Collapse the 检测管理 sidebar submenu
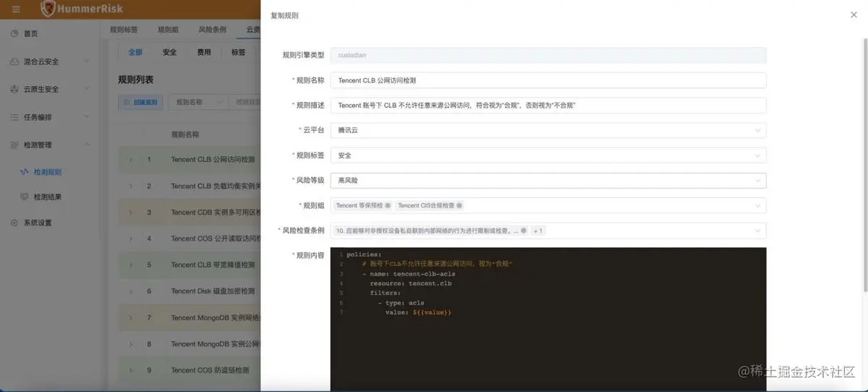This screenshot has height=392, width=868. pos(87,145)
